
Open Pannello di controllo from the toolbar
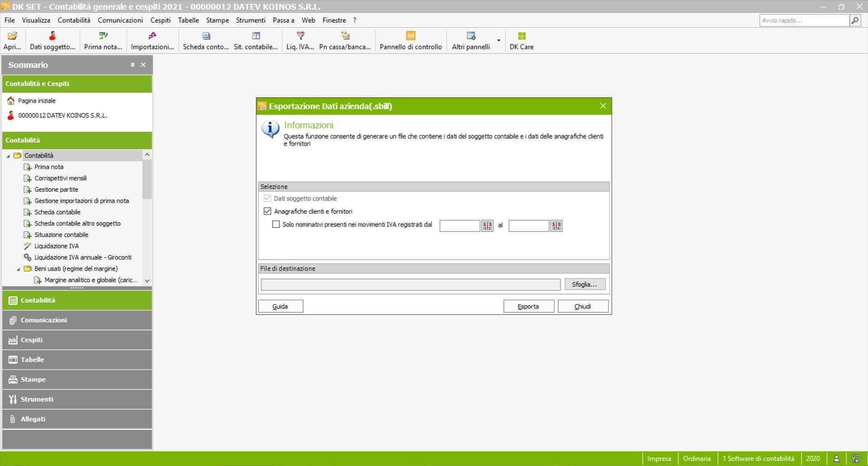click(410, 41)
